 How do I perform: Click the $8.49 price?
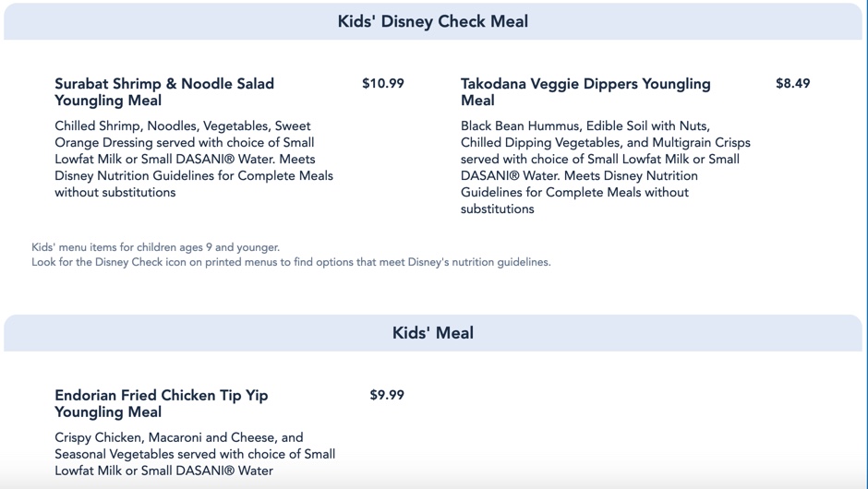point(792,84)
